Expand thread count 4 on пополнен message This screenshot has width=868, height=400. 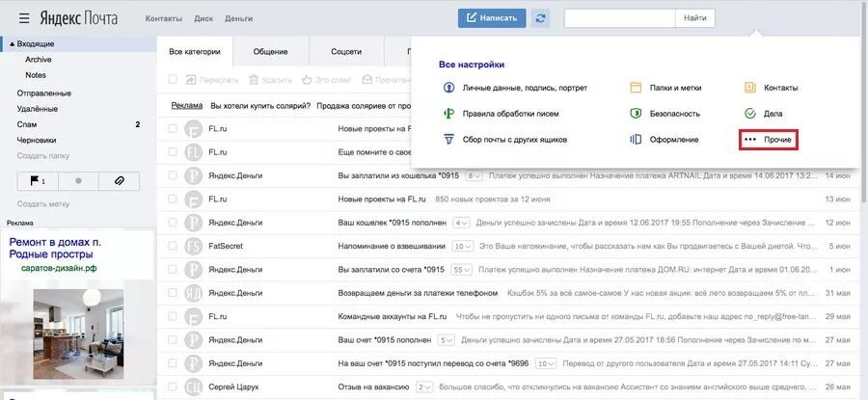pos(461,223)
